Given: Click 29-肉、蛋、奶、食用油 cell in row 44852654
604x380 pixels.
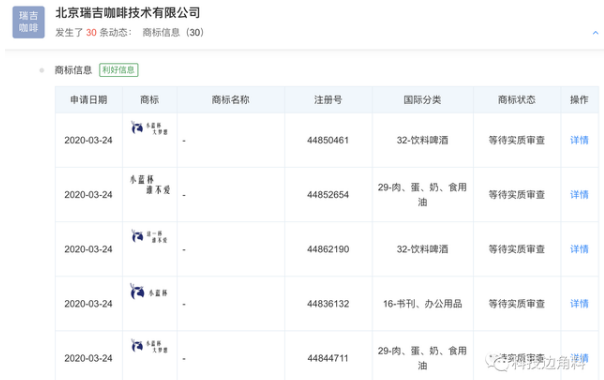Looking at the screenshot, I should point(422,195).
